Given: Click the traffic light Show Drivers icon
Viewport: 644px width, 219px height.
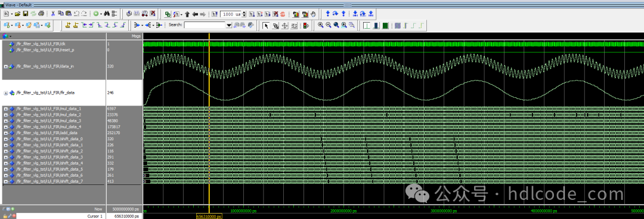Looking at the screenshot, I should click(x=306, y=26).
